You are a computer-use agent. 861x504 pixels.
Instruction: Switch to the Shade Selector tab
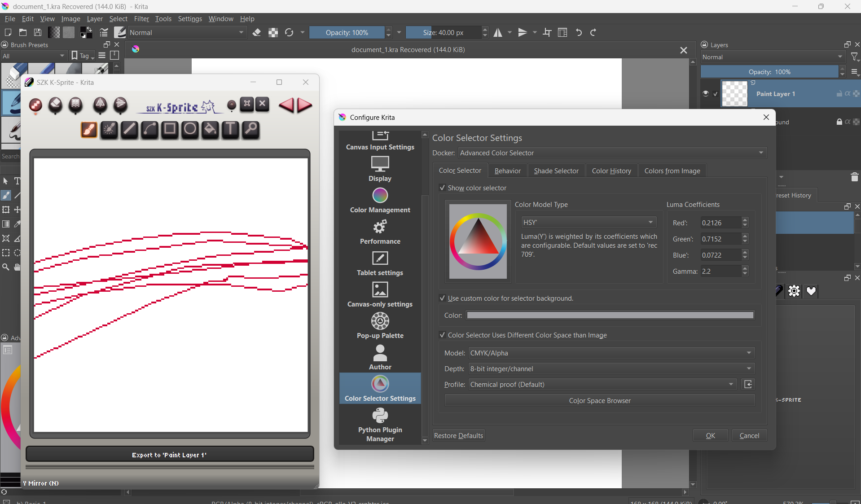coord(556,171)
